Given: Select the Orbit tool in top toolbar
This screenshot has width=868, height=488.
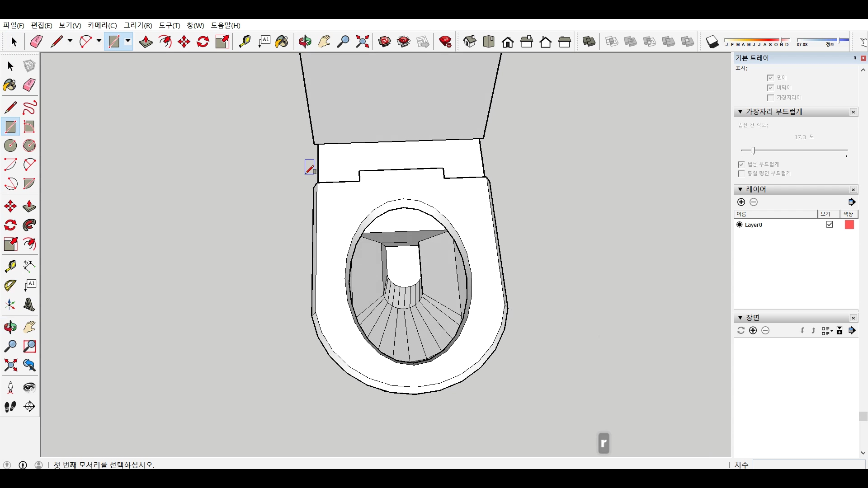Looking at the screenshot, I should (305, 42).
